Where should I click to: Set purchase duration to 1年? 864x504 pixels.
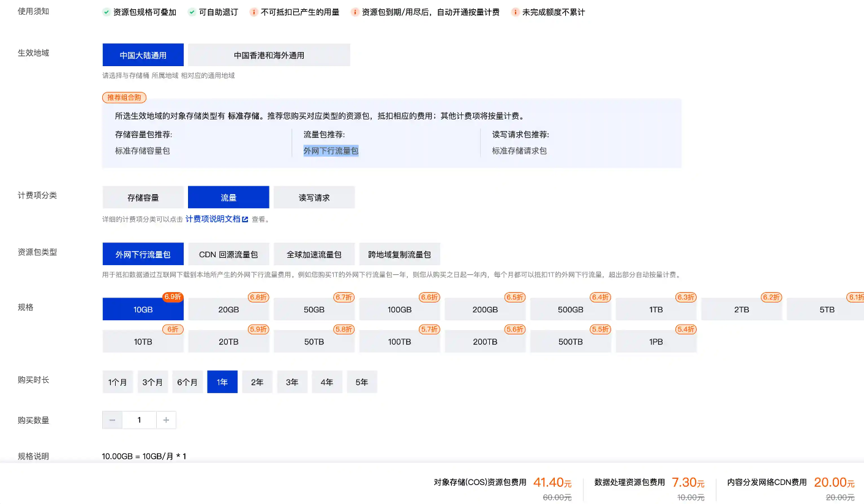pos(222,382)
